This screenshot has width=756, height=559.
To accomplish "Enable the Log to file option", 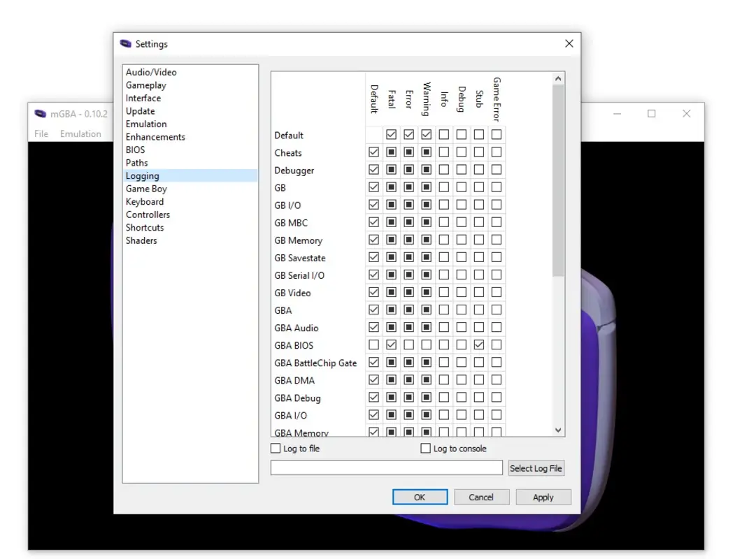I will 276,448.
